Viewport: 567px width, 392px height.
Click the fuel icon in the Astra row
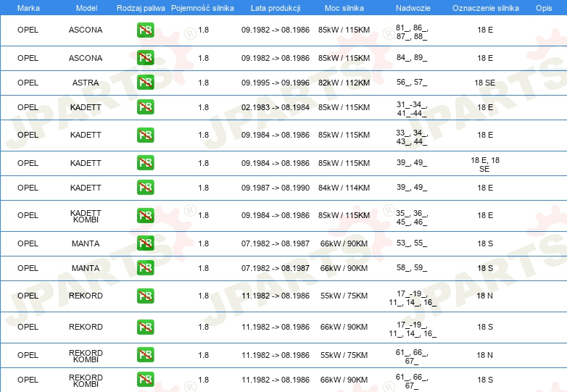pos(145,83)
